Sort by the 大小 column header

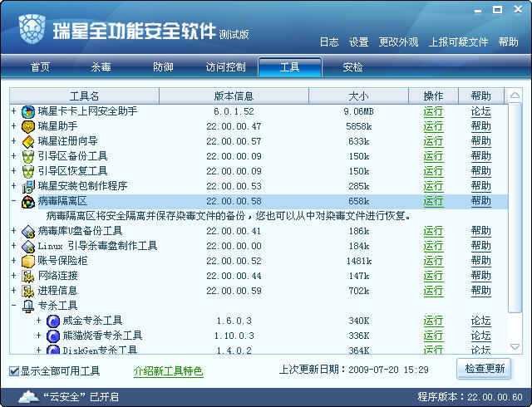358,96
